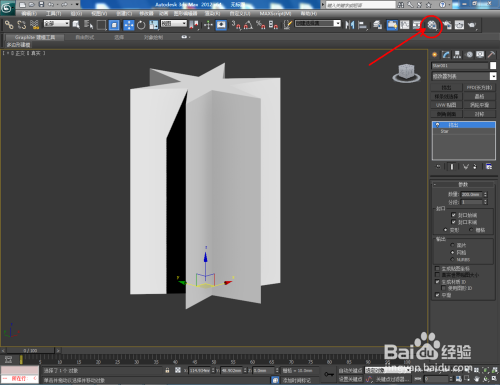Viewport: 500px width, 385px height.
Task: Click the 自动关键点 button
Action: 350,370
